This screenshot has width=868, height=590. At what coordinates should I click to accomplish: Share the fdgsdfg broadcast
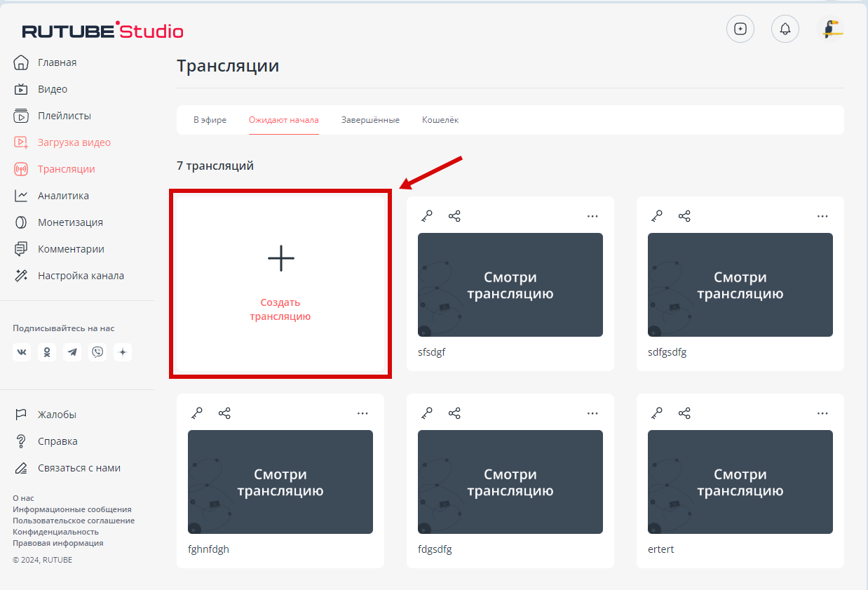point(454,413)
